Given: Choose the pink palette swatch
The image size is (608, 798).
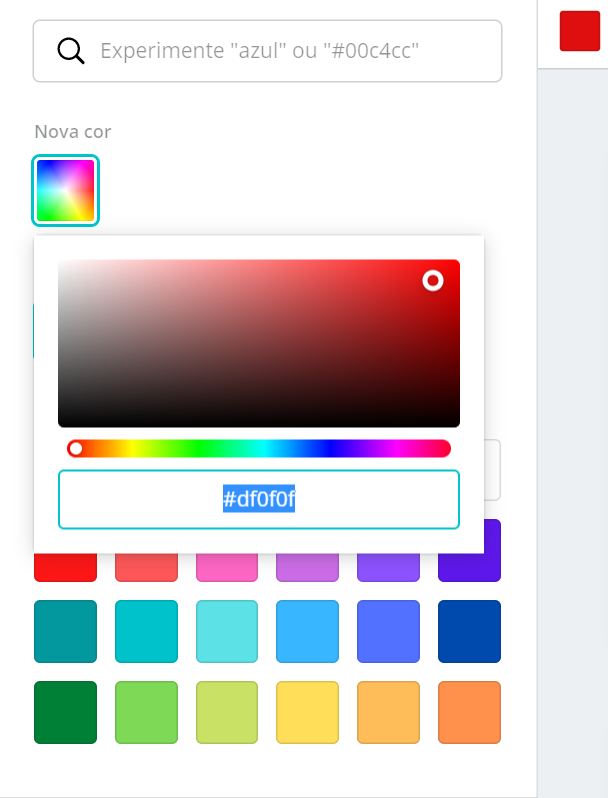Looking at the screenshot, I should click(x=227, y=567).
